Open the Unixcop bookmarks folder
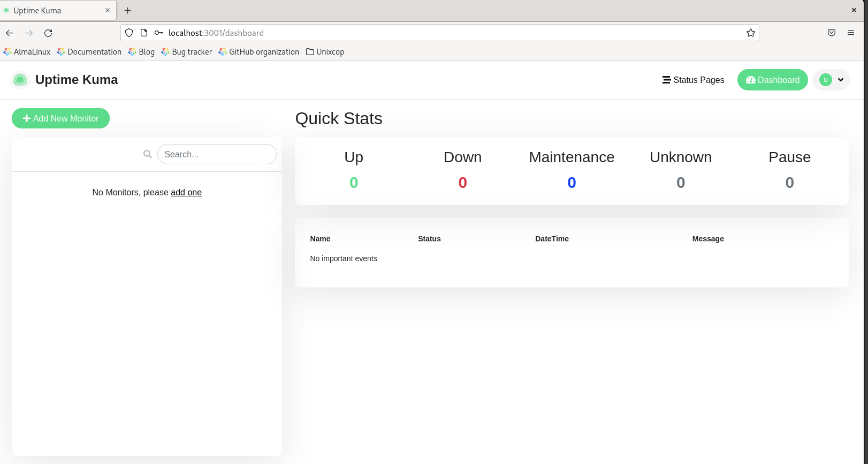Image resolution: width=868 pixels, height=464 pixels. pyautogui.click(x=325, y=52)
